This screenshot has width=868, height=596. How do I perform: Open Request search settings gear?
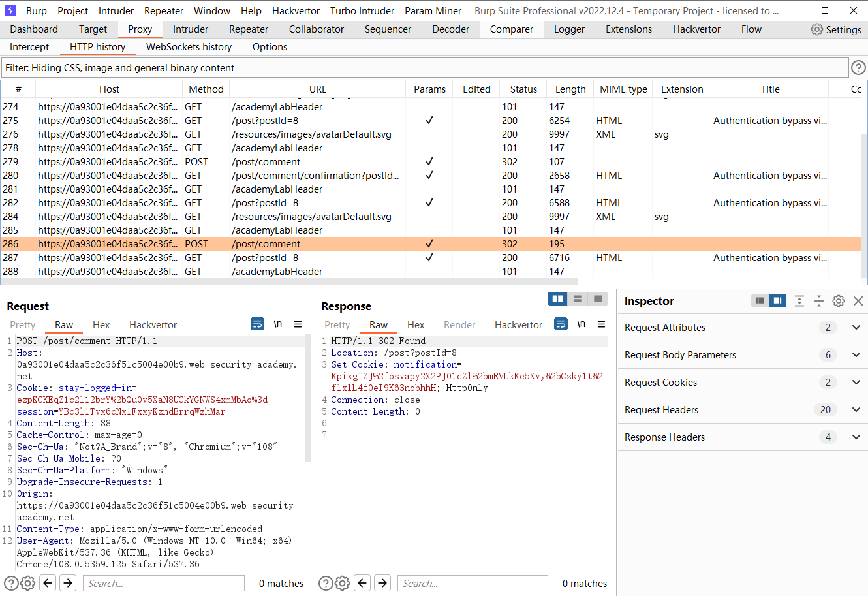(27, 583)
